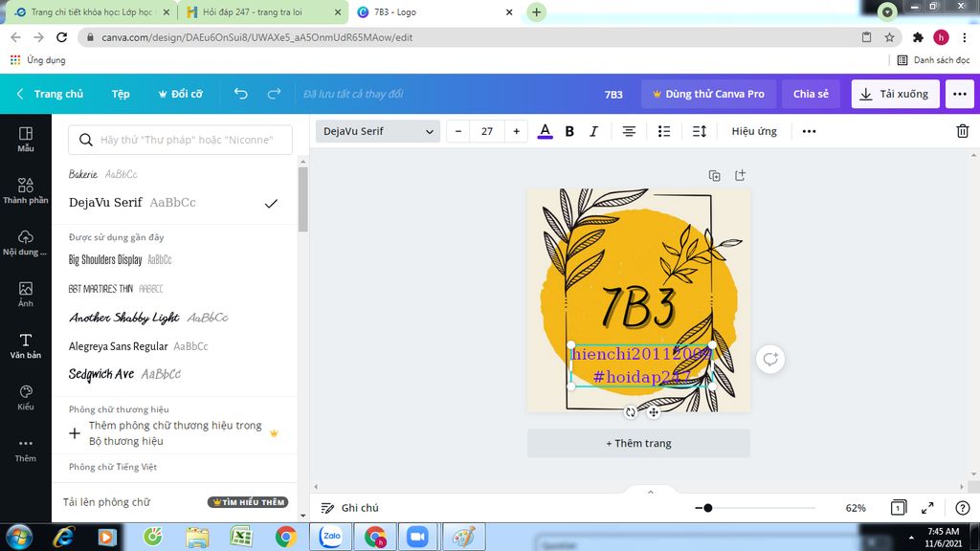Redo the last change

[274, 94]
